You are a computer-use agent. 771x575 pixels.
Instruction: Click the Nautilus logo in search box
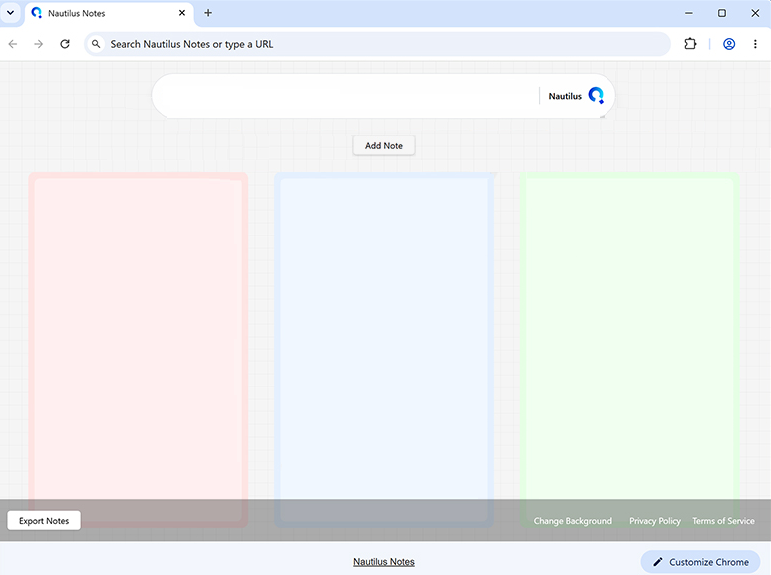pyautogui.click(x=596, y=95)
